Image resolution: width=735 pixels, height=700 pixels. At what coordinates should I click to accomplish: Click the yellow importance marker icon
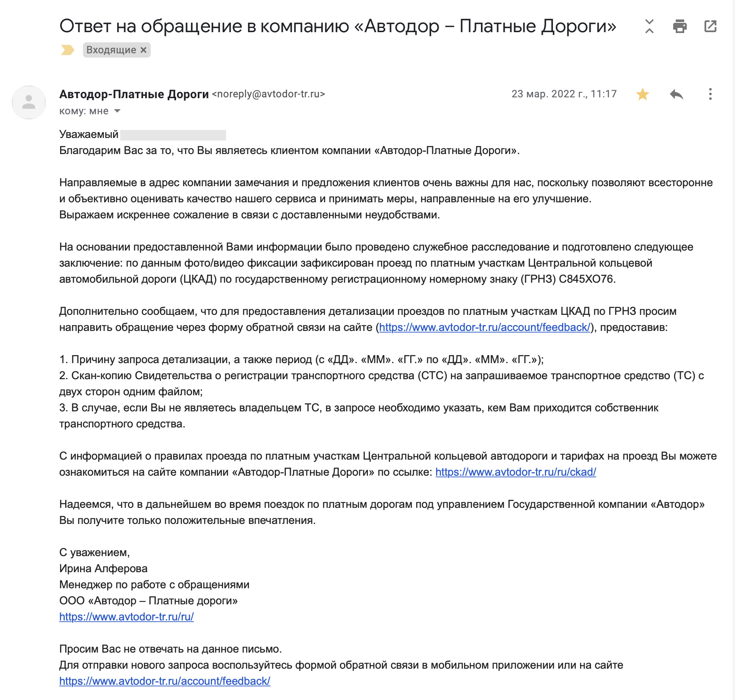[x=67, y=50]
